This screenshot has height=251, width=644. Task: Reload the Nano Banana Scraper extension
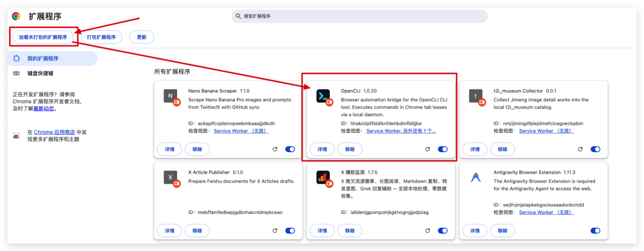point(275,150)
